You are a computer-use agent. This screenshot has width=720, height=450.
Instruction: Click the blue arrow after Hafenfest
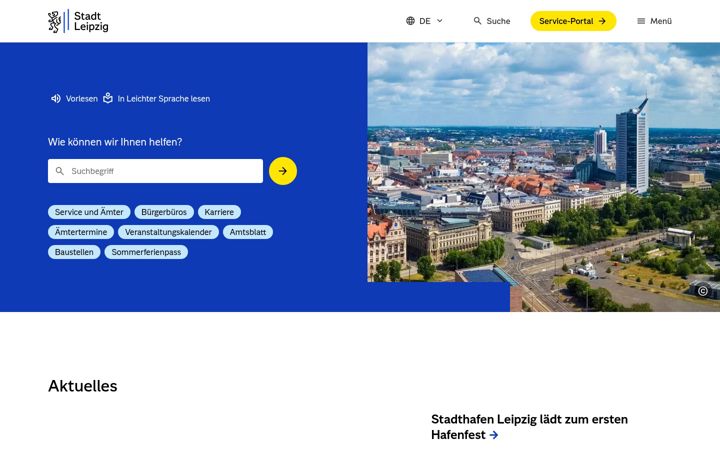(x=494, y=435)
